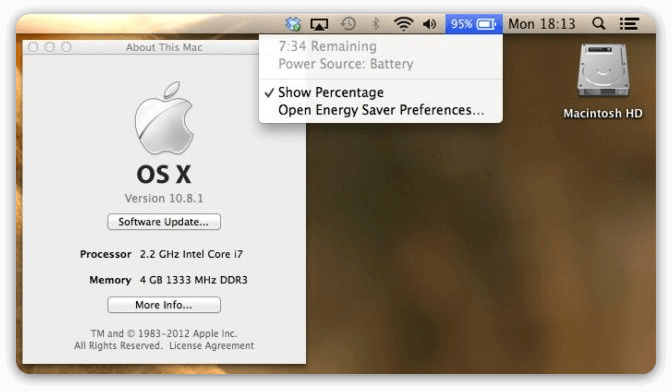Click the 95% battery status item
The width and height of the screenshot is (672, 392).
coord(474,24)
